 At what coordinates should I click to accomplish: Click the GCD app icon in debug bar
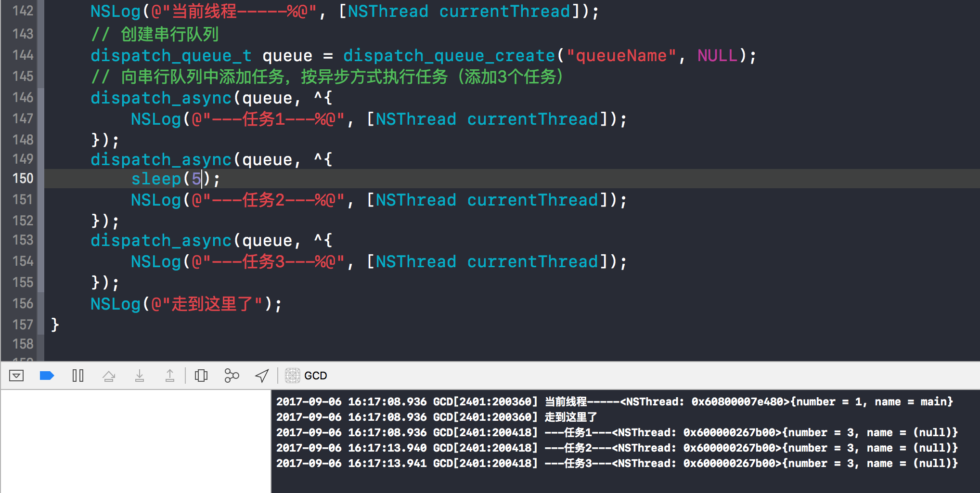click(293, 376)
